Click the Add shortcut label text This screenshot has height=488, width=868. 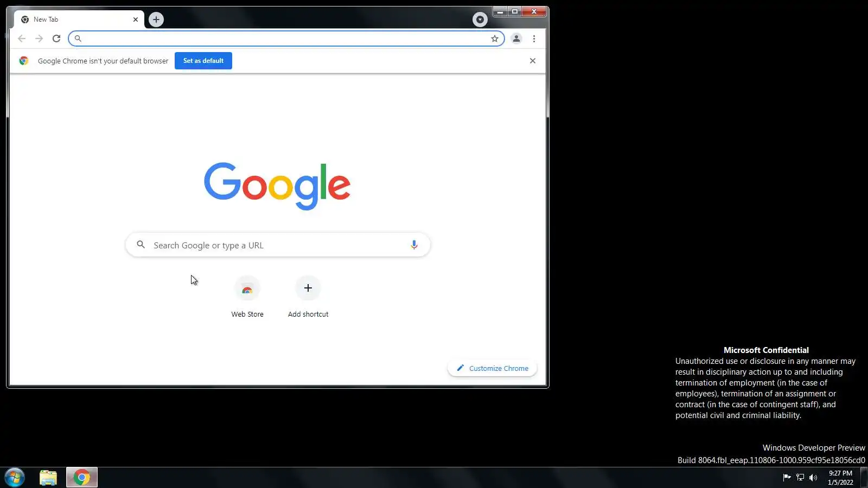(x=308, y=314)
